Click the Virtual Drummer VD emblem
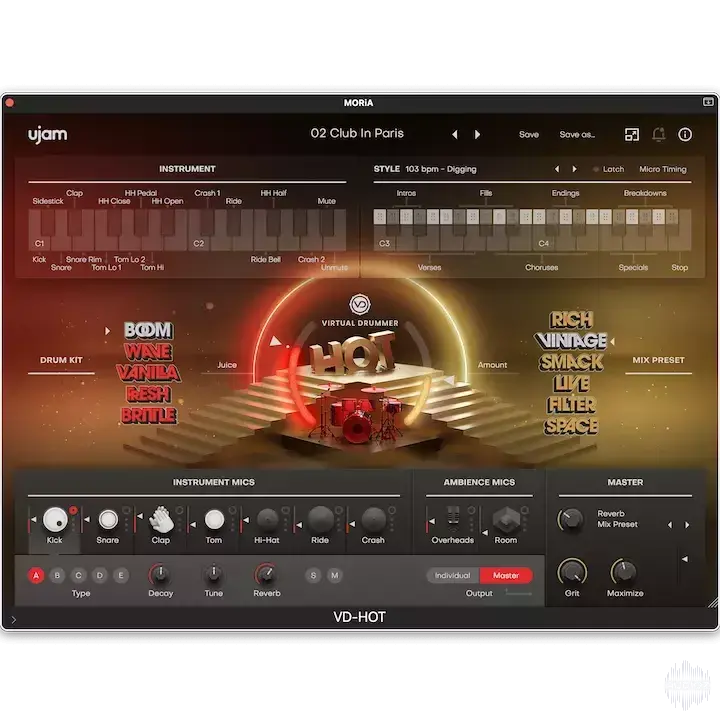 pos(360,304)
